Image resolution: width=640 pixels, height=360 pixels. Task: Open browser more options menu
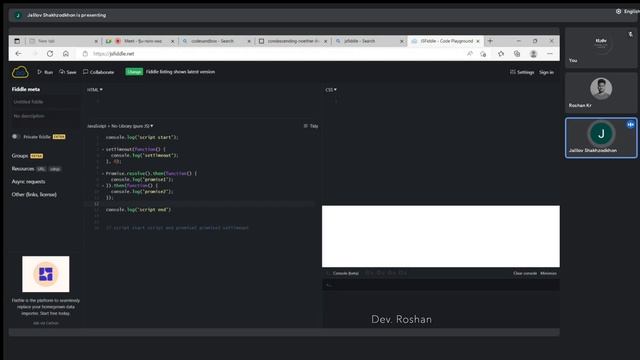coord(550,53)
